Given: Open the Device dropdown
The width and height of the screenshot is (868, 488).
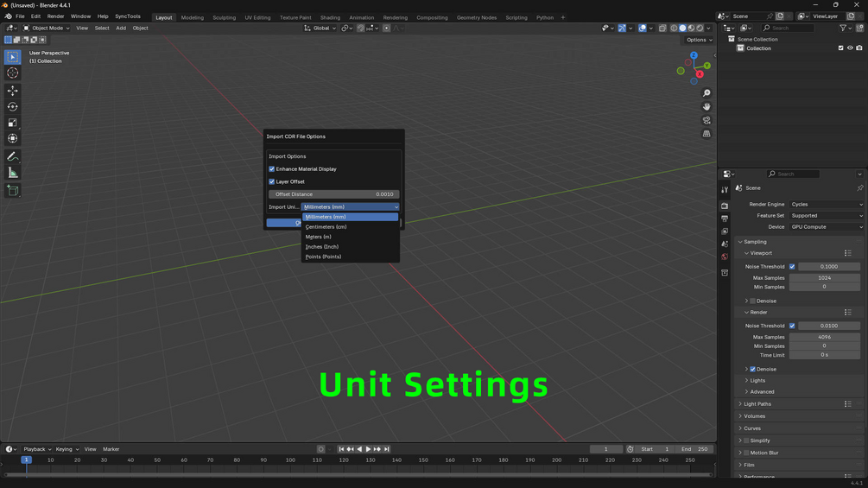Looking at the screenshot, I should pos(826,227).
